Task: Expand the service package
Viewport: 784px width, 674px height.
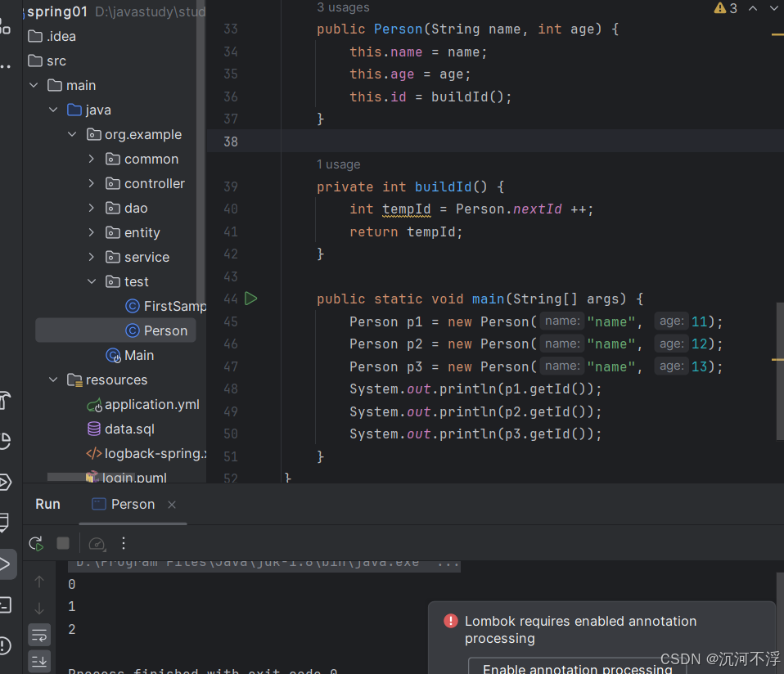Action: point(91,257)
